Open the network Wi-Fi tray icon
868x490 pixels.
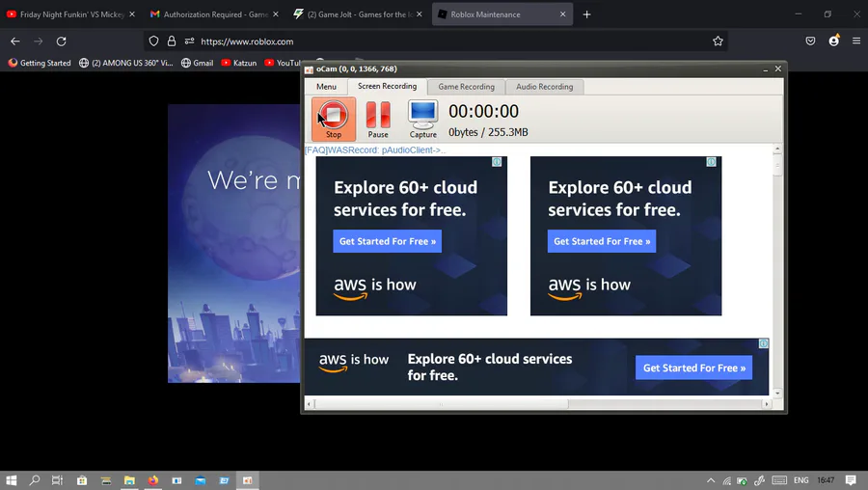(727, 480)
